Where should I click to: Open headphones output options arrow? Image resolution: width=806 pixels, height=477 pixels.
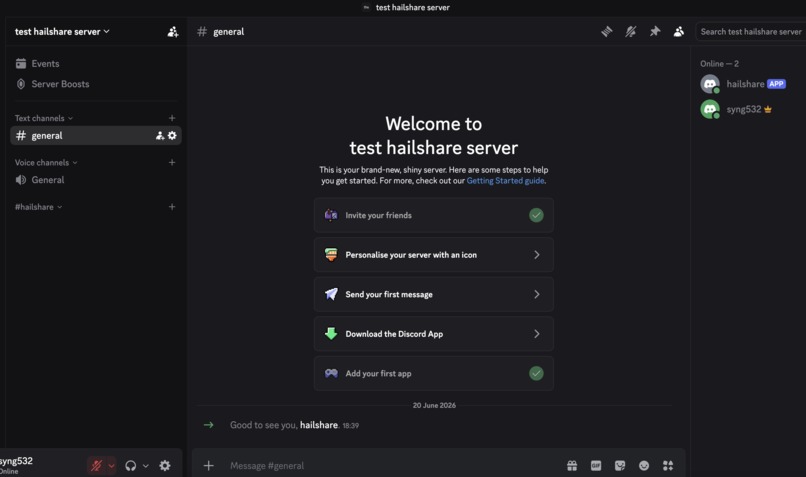pyautogui.click(x=145, y=466)
